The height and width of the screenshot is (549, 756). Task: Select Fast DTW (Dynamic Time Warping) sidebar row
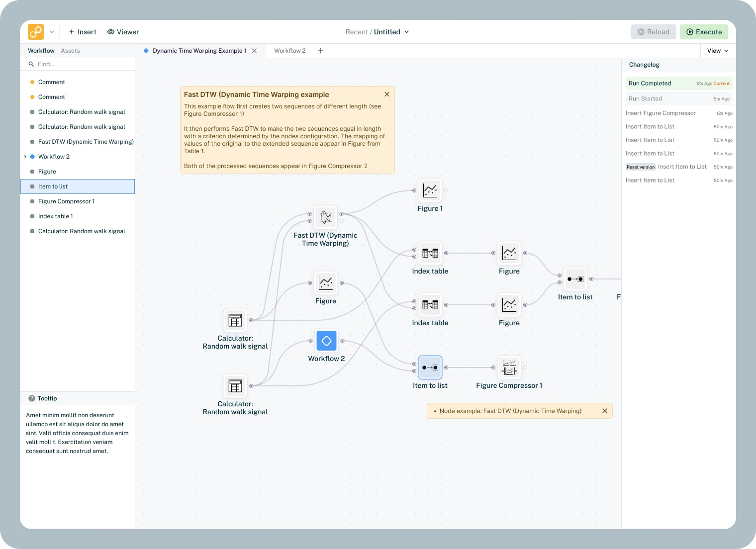78,142
